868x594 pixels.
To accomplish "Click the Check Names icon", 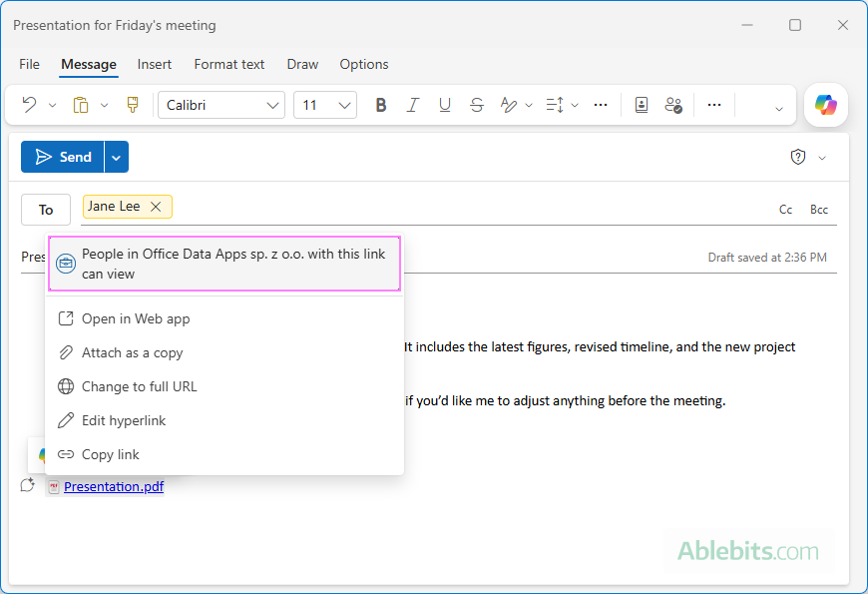I will click(x=673, y=105).
